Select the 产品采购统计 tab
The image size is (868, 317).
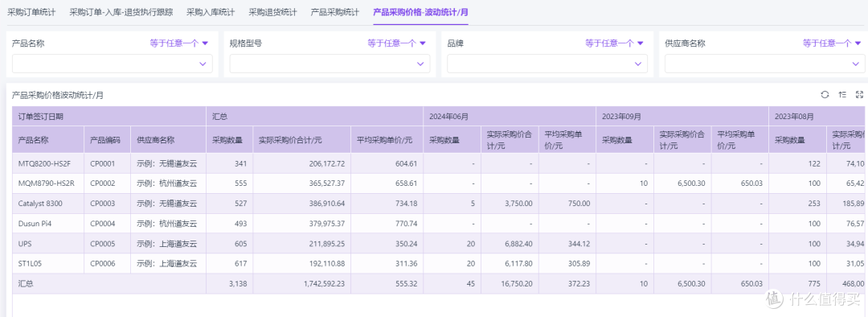(334, 12)
